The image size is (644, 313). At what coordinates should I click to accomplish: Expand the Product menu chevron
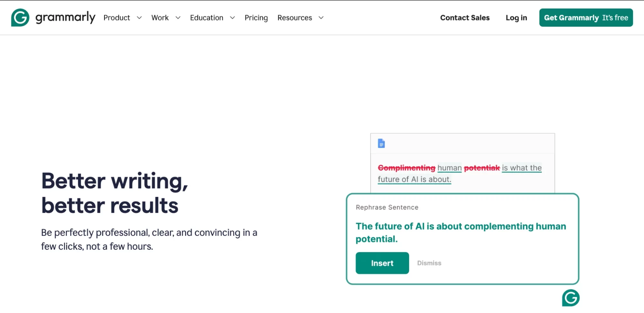click(x=139, y=18)
